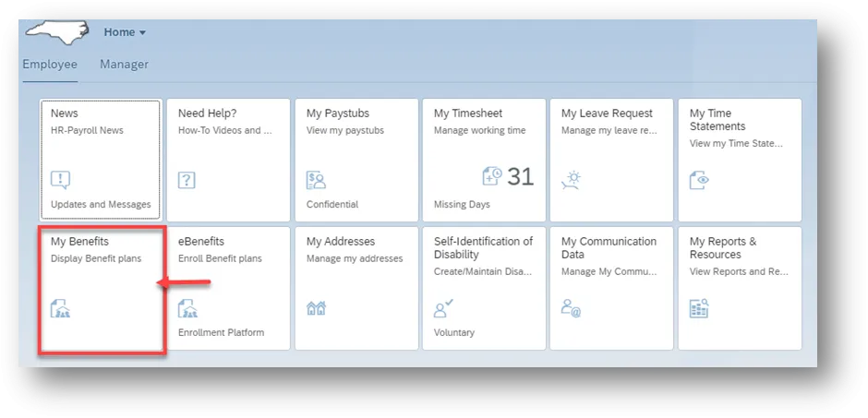Click the My Paystubs confidential icon
The width and height of the screenshot is (868, 418).
(x=316, y=180)
